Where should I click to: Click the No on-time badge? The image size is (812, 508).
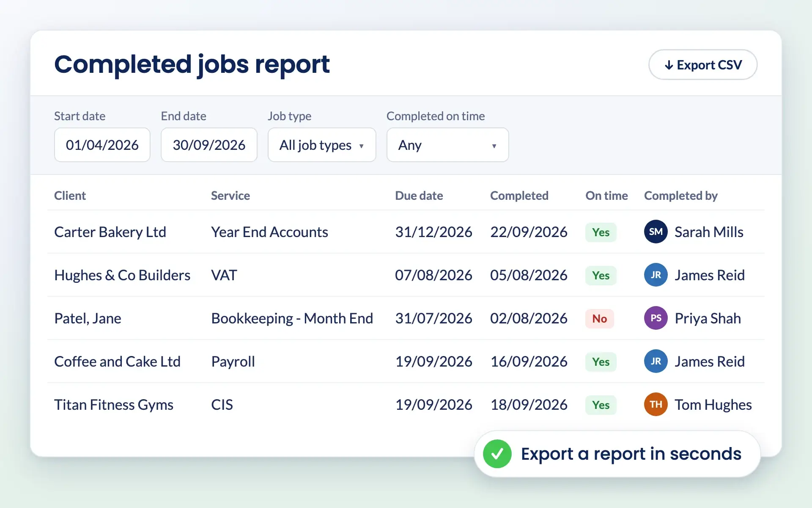pyautogui.click(x=600, y=318)
